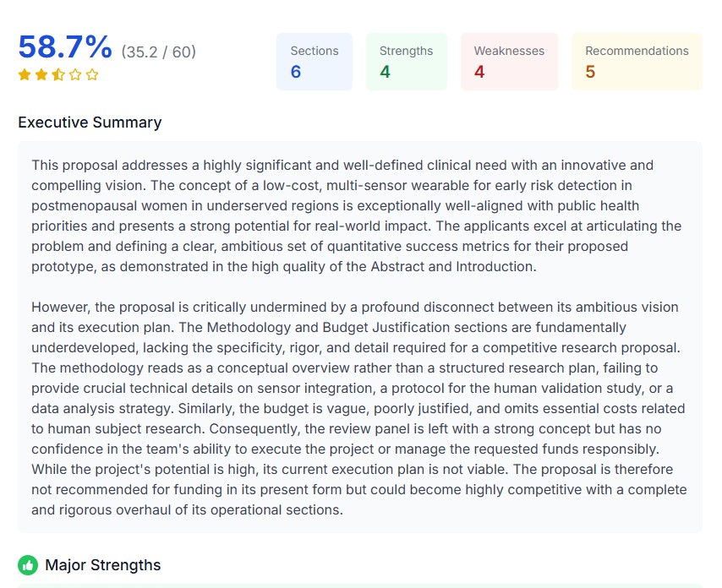The height and width of the screenshot is (588, 722).
Task: Select the Major Strengths section title
Action: (x=103, y=564)
